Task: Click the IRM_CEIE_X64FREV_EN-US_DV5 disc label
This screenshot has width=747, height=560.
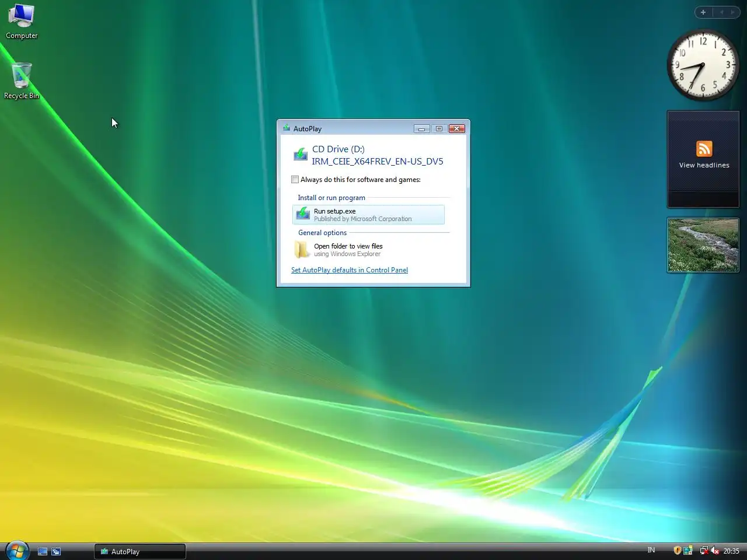Action: click(378, 162)
